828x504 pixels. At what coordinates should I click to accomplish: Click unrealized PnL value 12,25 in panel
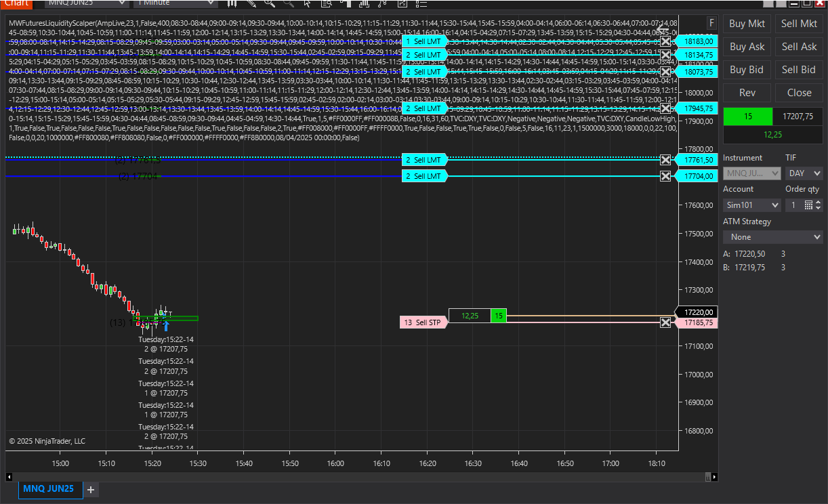click(x=773, y=135)
